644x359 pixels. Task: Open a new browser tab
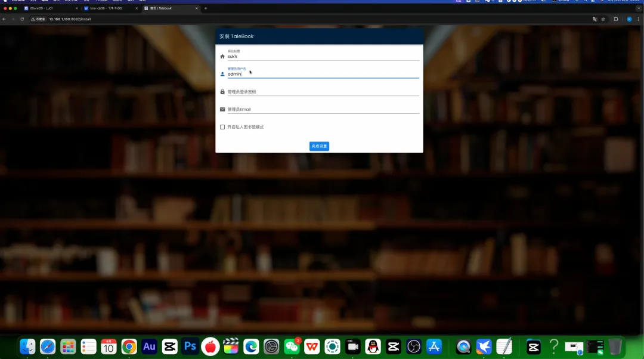(206, 8)
